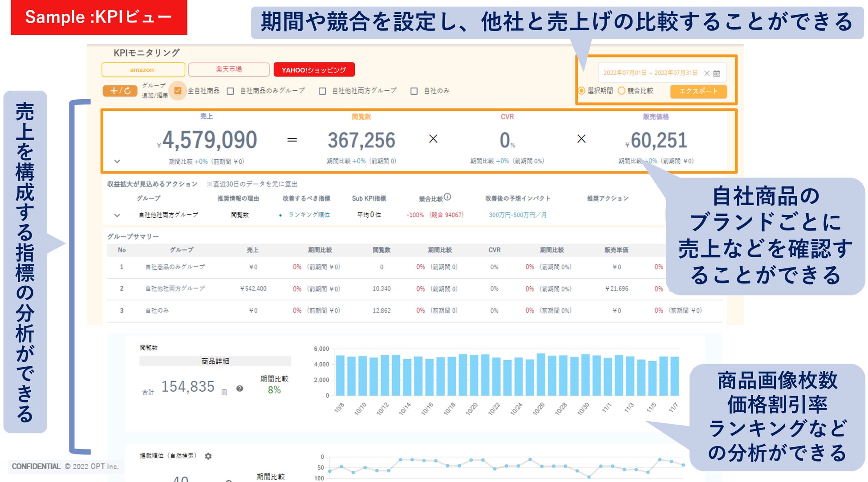The width and height of the screenshot is (868, 482).
Task: Switch to the amazon tab
Action: (142, 70)
